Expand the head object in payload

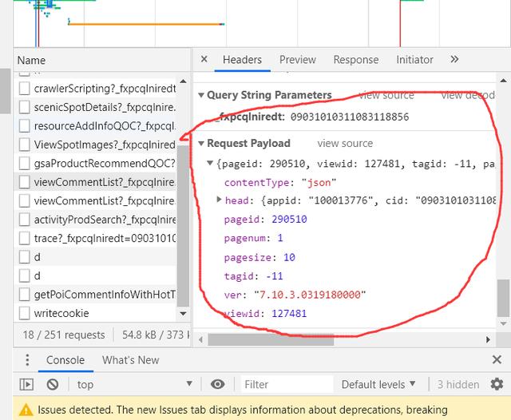pos(219,200)
